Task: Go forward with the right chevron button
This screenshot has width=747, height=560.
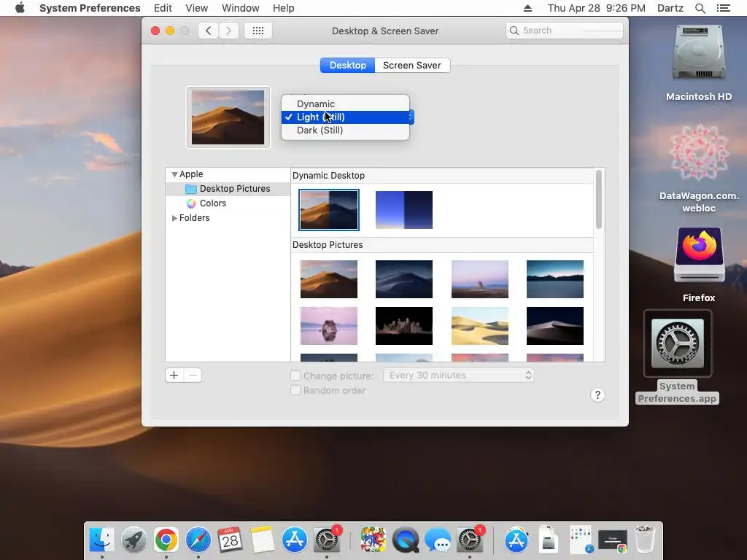Action: click(228, 31)
